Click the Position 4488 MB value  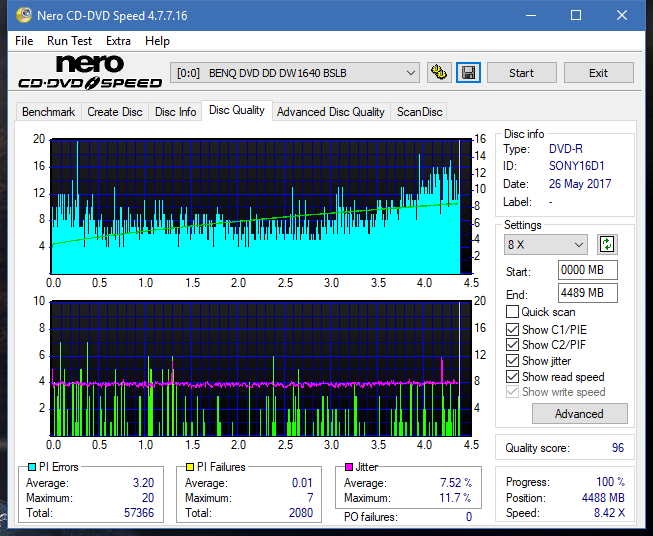click(x=603, y=498)
